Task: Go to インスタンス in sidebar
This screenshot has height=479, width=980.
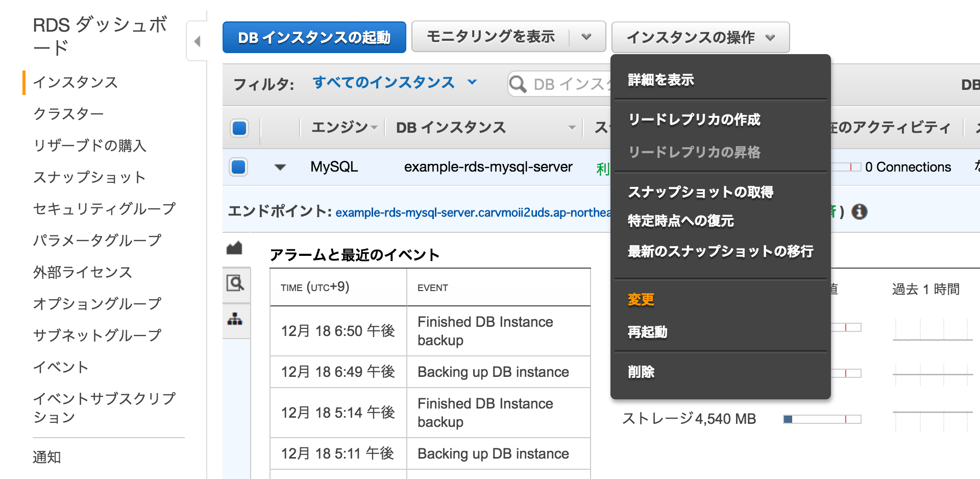Action: (76, 82)
